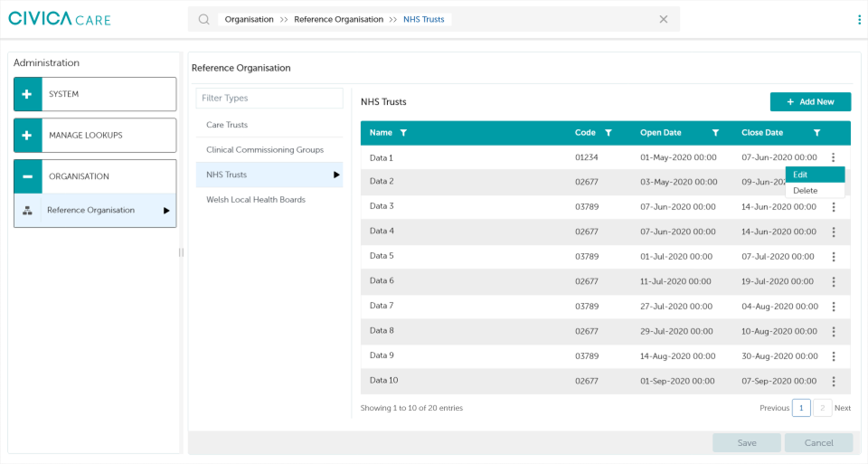Click code 01234 cell

tap(587, 157)
